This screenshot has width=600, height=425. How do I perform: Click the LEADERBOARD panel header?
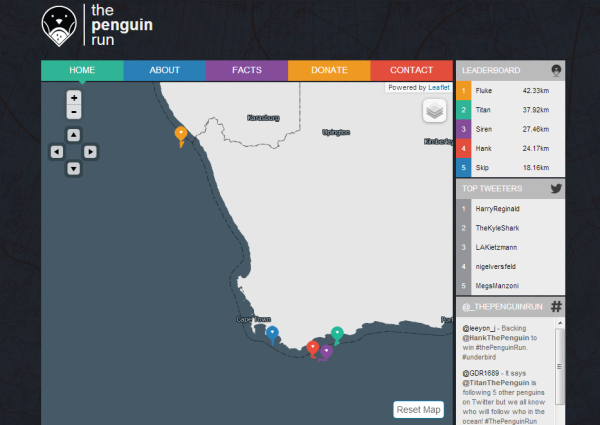point(510,70)
